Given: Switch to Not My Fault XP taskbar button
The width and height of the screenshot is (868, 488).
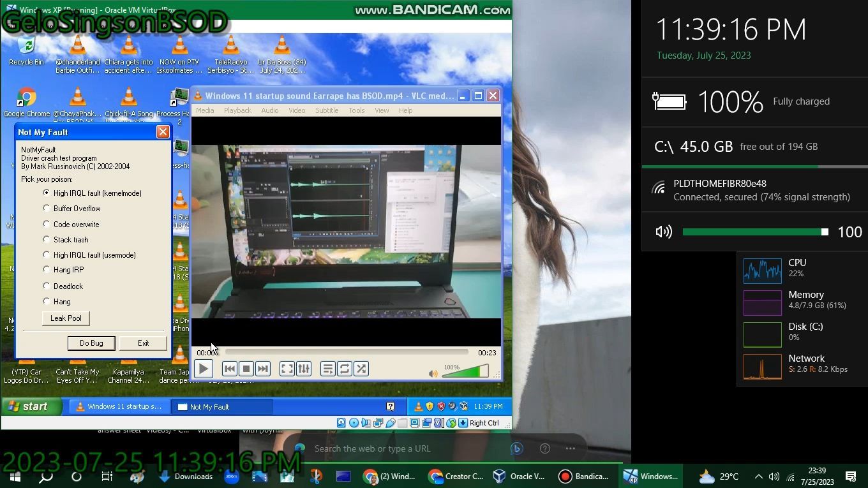Looking at the screenshot, I should 222,406.
